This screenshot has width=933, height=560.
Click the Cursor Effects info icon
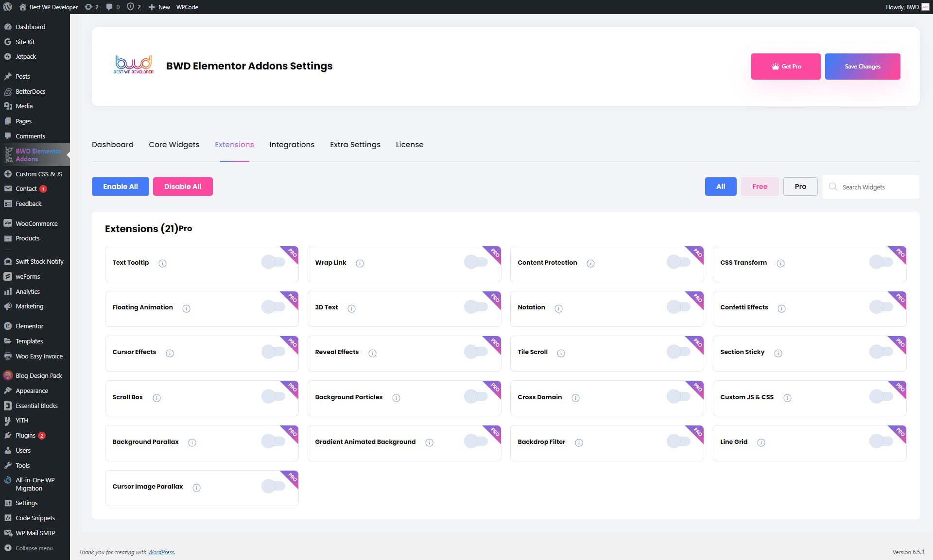[170, 353]
